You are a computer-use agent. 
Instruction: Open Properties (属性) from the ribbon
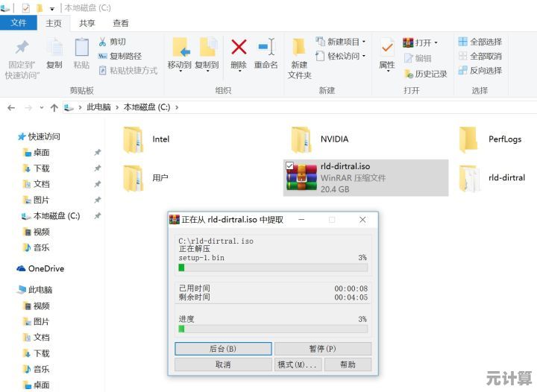(386, 52)
